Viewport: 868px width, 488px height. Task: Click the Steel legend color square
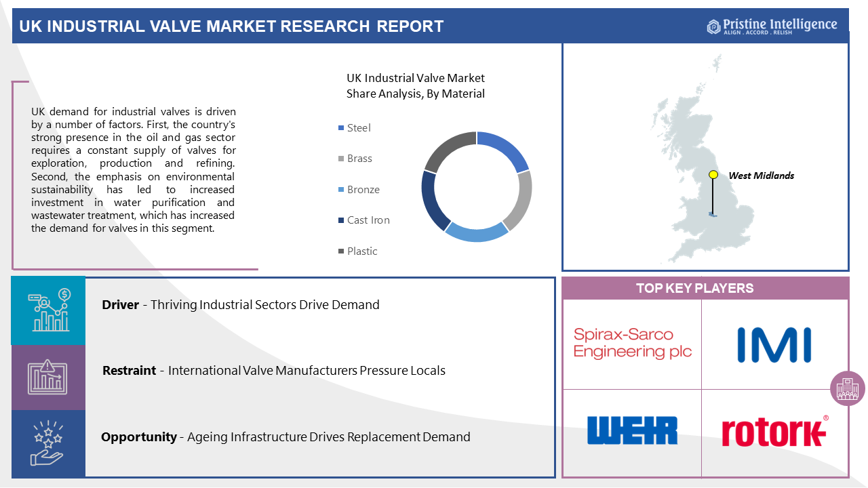click(340, 128)
